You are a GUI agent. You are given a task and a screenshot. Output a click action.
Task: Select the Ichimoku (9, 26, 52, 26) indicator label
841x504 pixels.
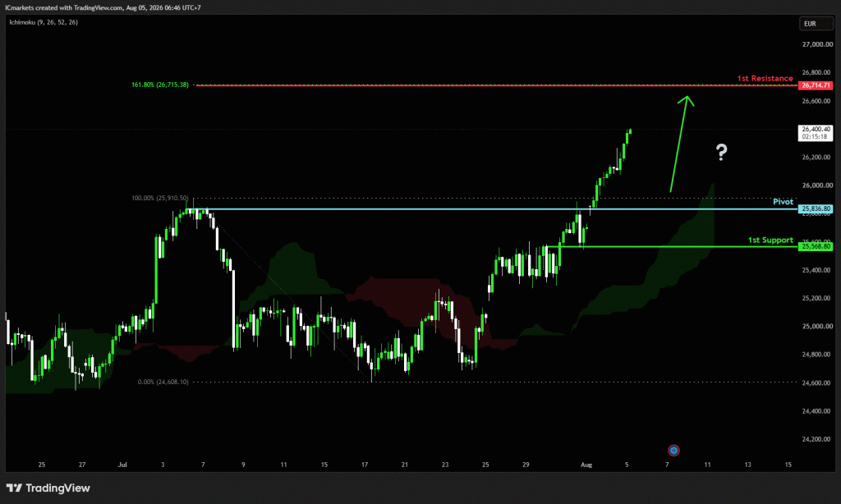click(44, 22)
